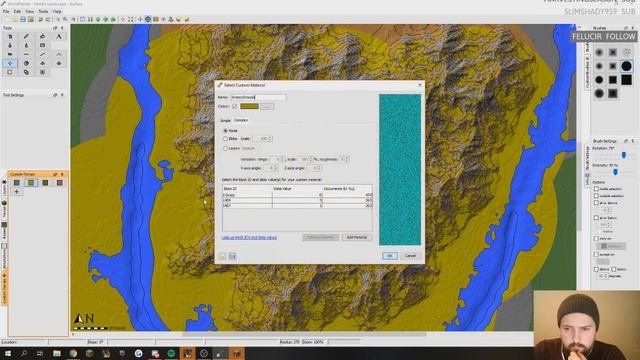Click the material Name input field

[x=259, y=97]
